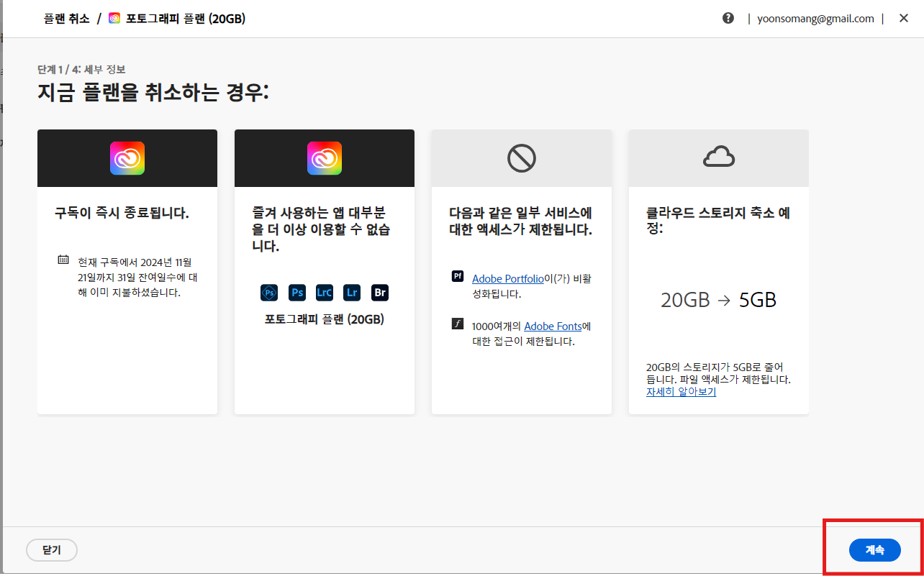Click the calendar icon beside remaining days text
This screenshot has width=924, height=576.
pos(63,260)
